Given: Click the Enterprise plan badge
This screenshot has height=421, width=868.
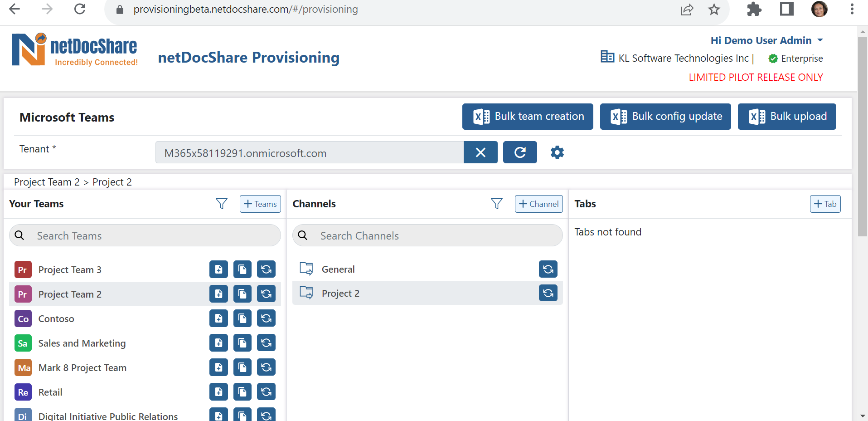Looking at the screenshot, I should point(795,59).
